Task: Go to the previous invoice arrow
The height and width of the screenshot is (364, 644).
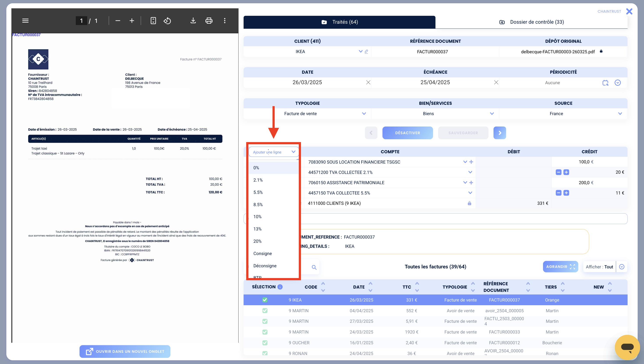Action: pyautogui.click(x=371, y=133)
